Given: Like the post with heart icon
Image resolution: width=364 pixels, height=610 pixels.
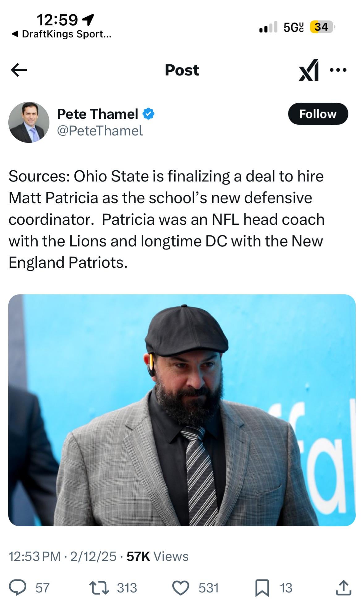Looking at the screenshot, I should [x=180, y=588].
